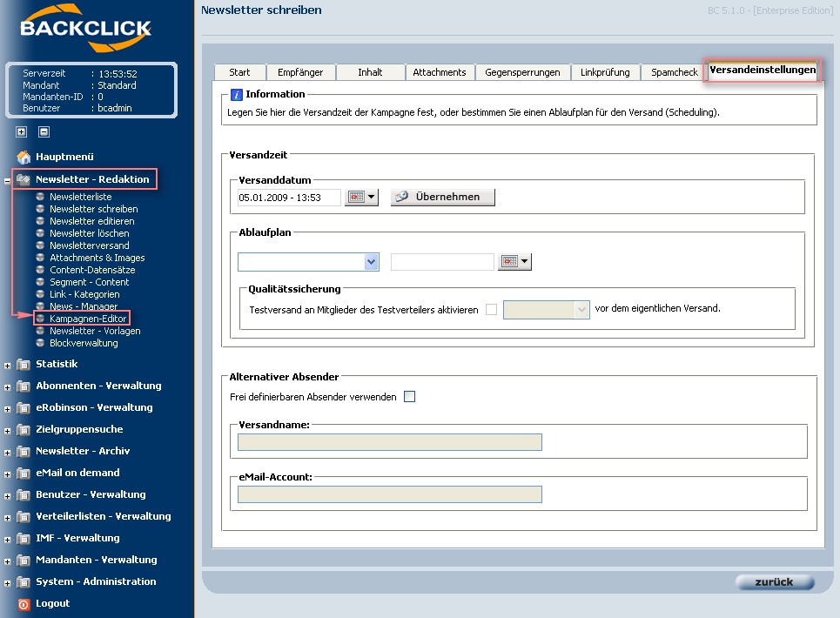Click the Hauptmenü menu entry
The width and height of the screenshot is (840, 618).
(64, 157)
